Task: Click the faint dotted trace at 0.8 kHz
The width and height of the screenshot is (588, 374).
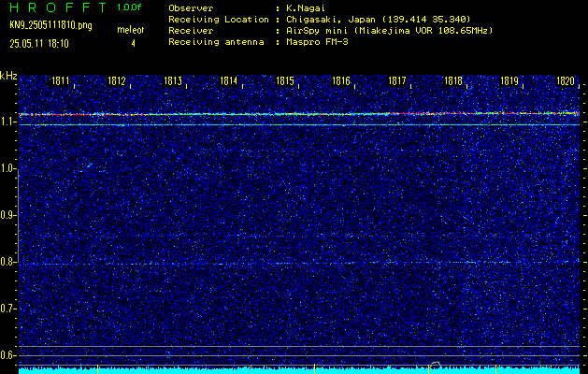Action: point(299,263)
